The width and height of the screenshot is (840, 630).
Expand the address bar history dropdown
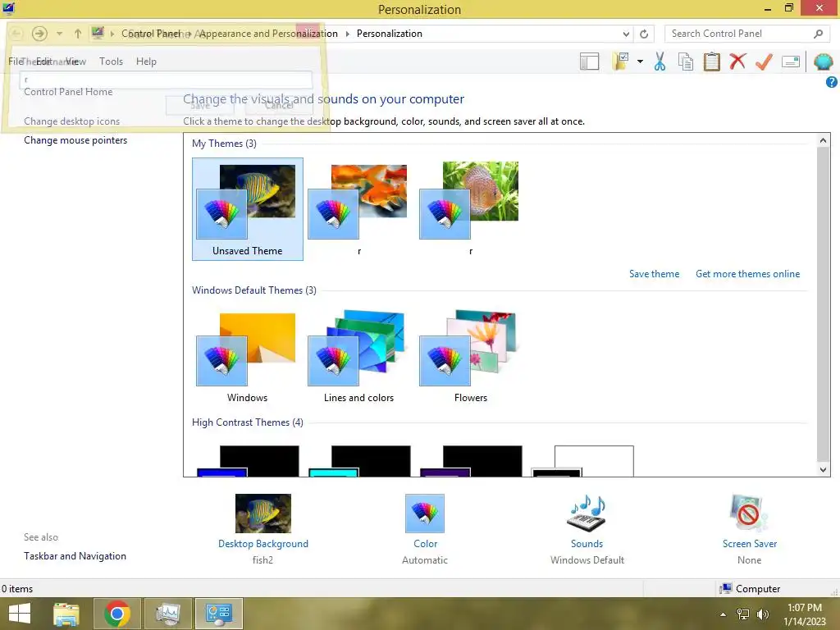[626, 34]
